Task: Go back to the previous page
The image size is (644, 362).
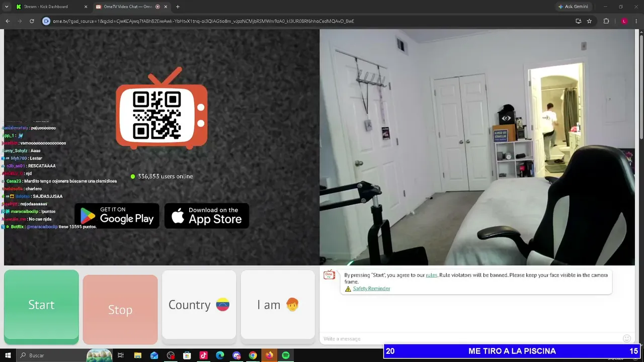Action: pos(8,21)
